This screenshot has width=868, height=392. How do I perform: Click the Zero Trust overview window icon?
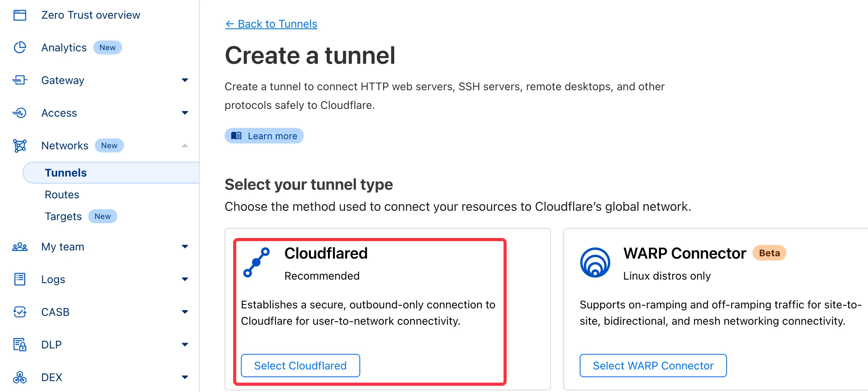click(x=20, y=15)
